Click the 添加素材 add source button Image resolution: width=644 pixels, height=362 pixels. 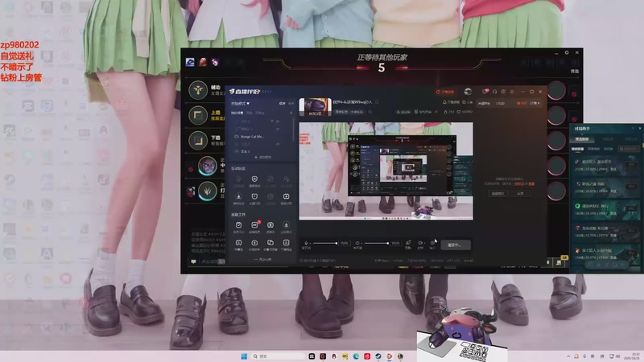click(x=263, y=157)
